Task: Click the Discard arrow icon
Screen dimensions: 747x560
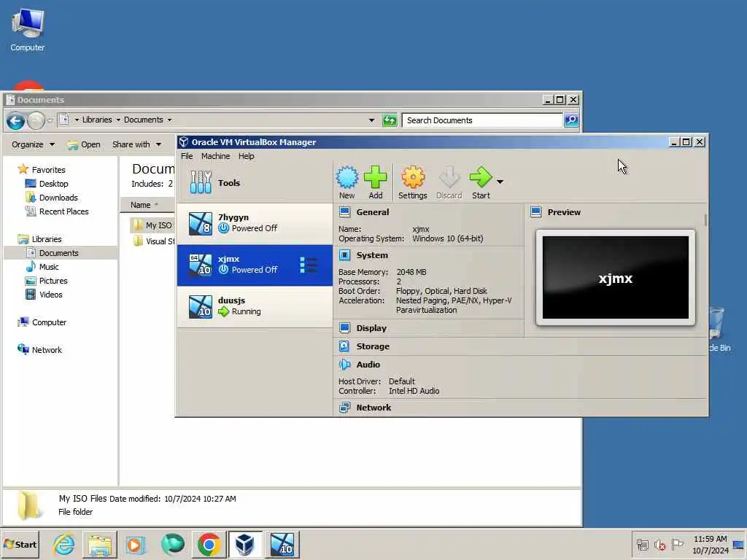Action: (449, 177)
